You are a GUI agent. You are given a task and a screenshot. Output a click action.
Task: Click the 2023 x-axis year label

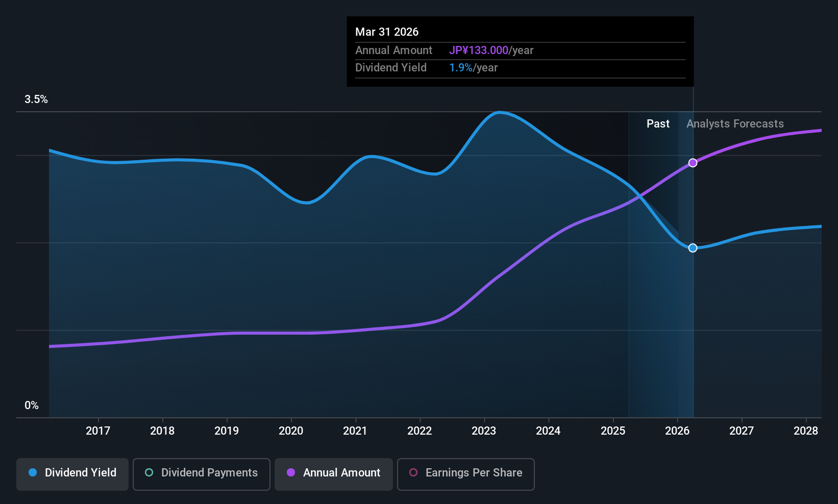tap(484, 431)
